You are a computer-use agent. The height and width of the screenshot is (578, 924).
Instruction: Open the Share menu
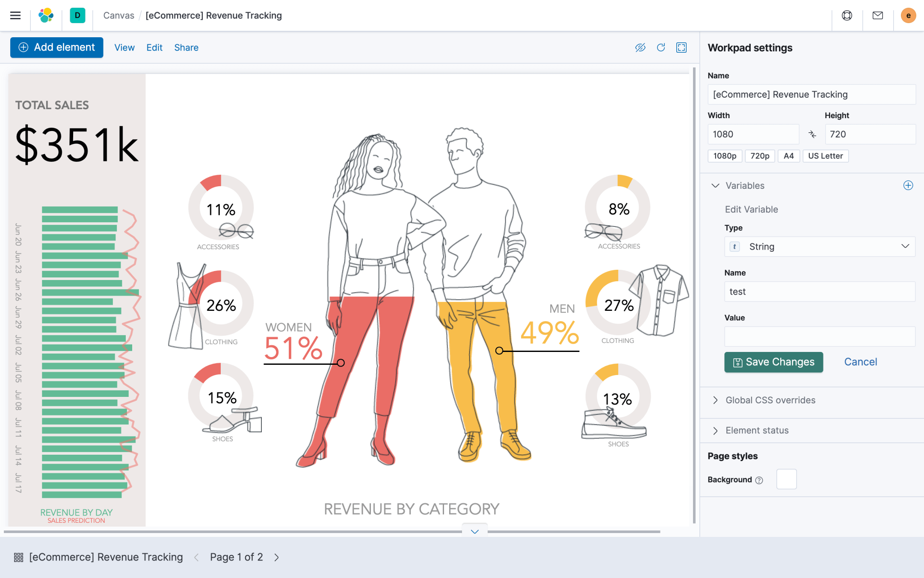186,48
